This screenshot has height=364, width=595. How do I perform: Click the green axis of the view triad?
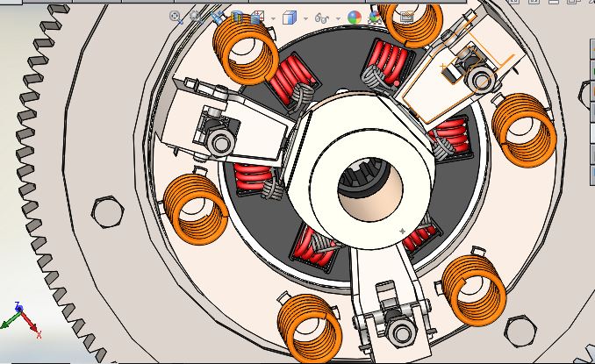(10, 320)
